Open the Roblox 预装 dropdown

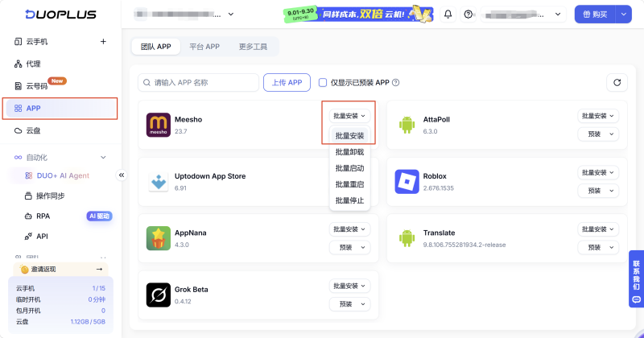(x=598, y=191)
